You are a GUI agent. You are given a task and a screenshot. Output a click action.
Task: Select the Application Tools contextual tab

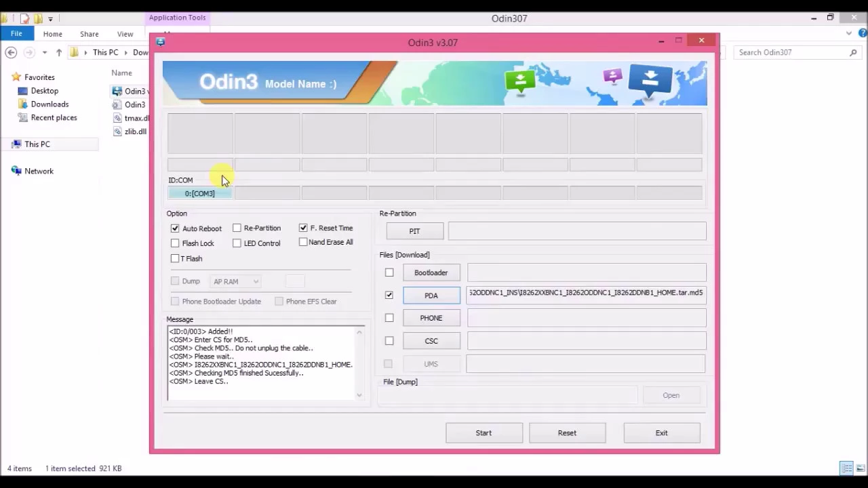click(x=177, y=18)
